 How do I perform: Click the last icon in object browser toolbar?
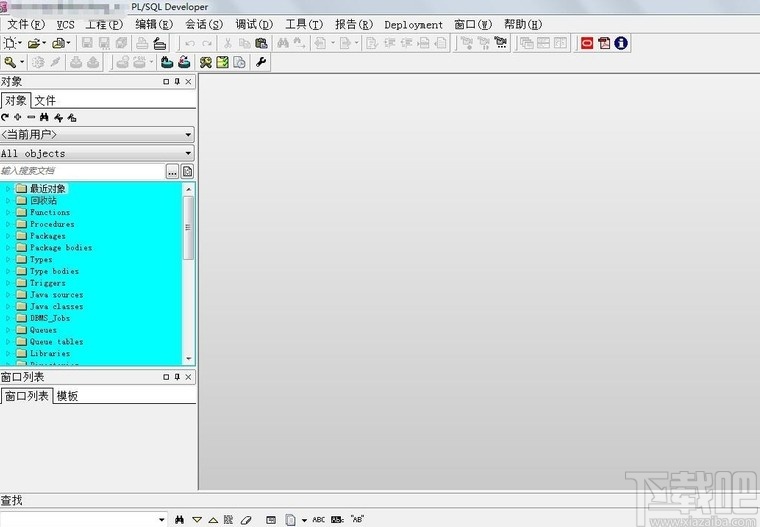[72, 117]
